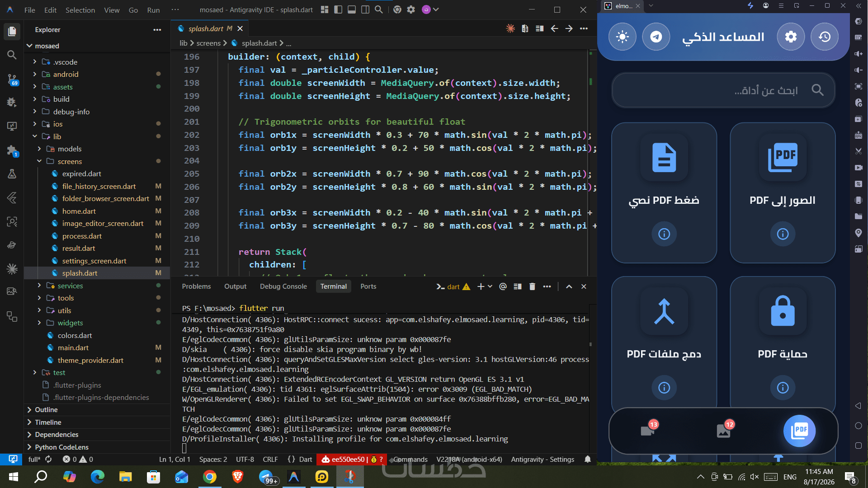Open the images tab with badge 12

(725, 430)
